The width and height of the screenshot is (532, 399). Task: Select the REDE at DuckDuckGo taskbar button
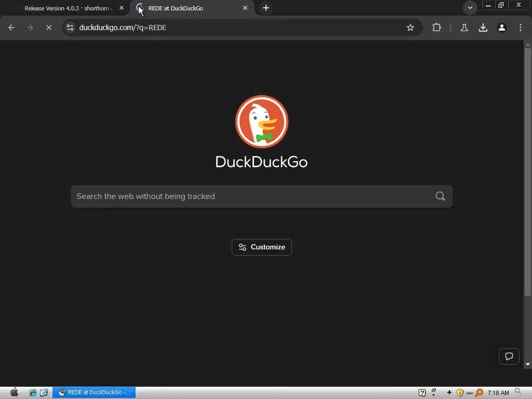click(x=94, y=392)
